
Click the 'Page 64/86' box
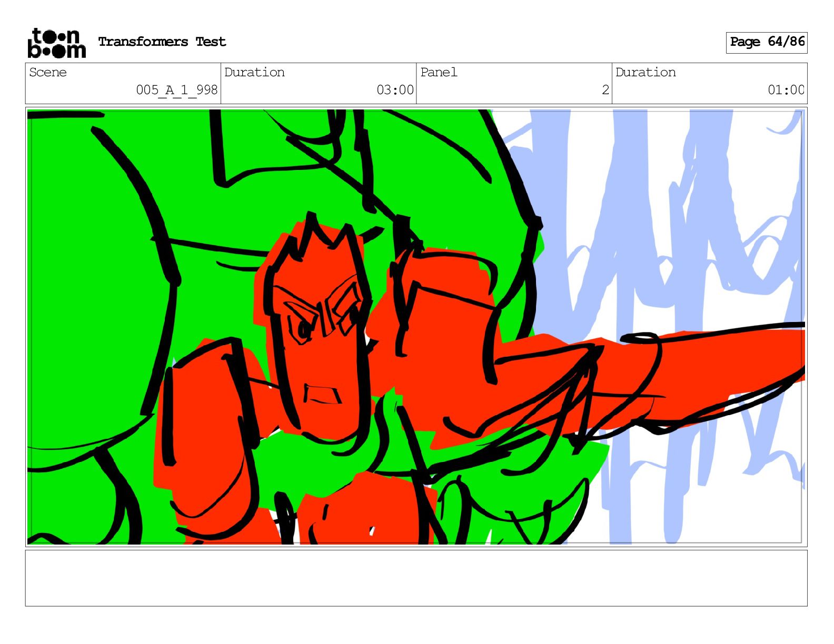pyautogui.click(x=767, y=42)
